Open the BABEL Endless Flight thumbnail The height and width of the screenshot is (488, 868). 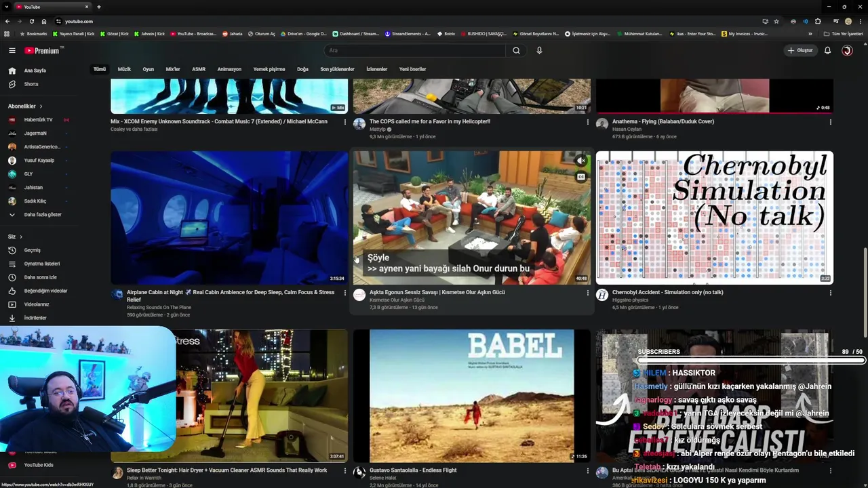[472, 396]
